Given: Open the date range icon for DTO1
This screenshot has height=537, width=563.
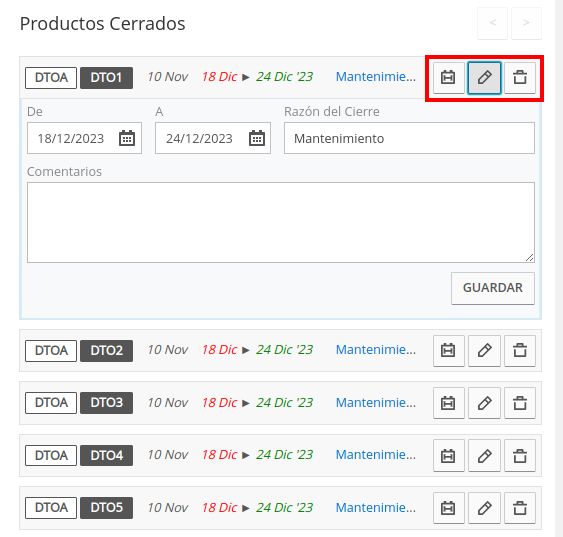Looking at the screenshot, I should point(448,78).
